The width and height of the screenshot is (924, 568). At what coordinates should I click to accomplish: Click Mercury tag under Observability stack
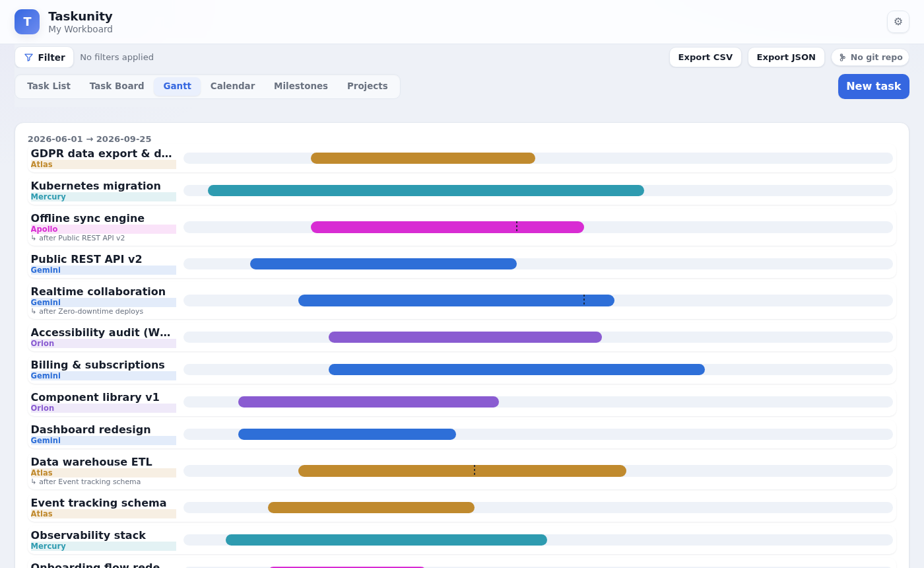pos(103,546)
